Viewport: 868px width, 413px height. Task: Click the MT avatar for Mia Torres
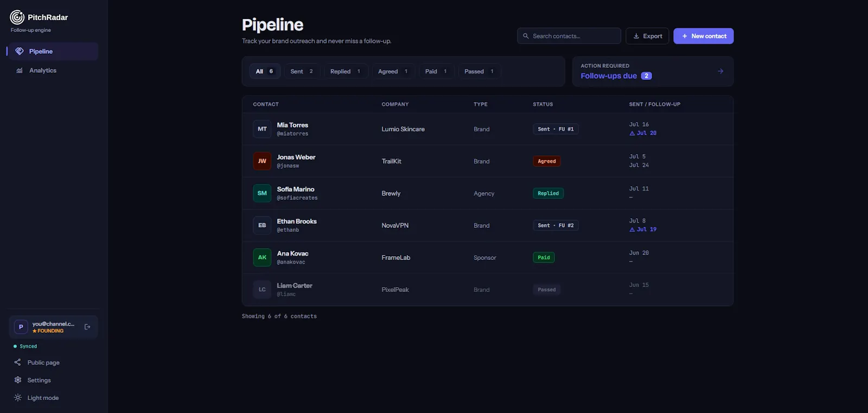[262, 129]
